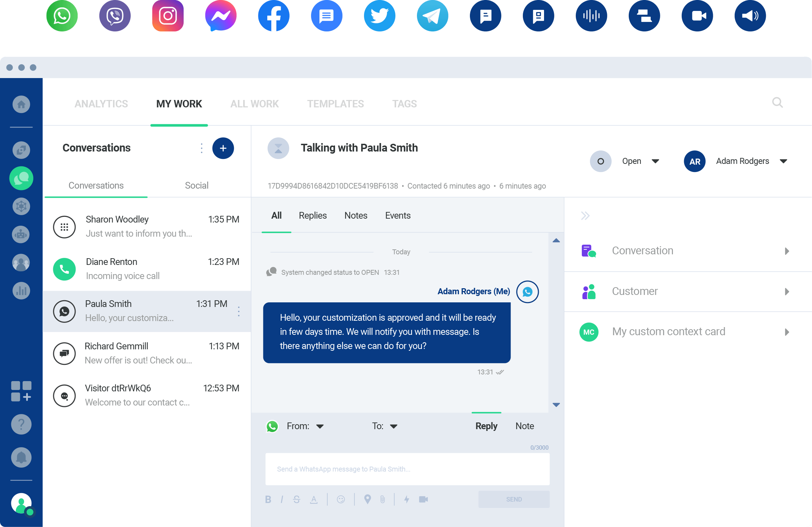Switch to the Social sub-tab
This screenshot has width=812, height=527.
(x=197, y=185)
